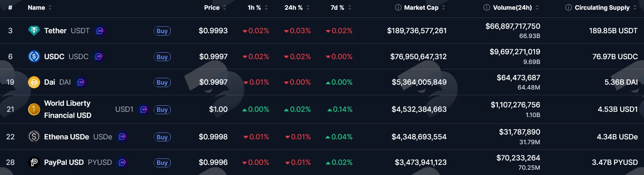Viewport: 644px width, 175px height.
Task: Click the Buy button for Tether
Action: (x=162, y=31)
